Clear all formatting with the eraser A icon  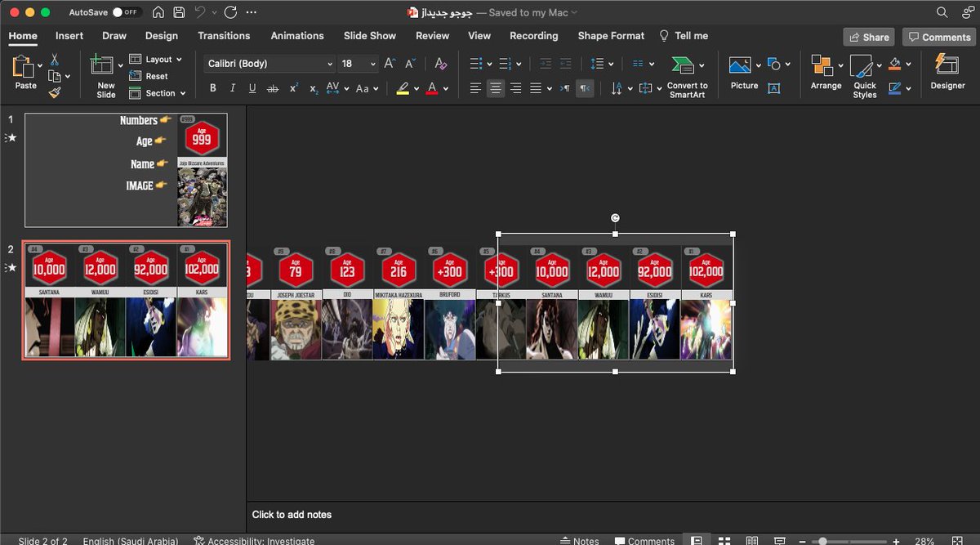click(440, 64)
